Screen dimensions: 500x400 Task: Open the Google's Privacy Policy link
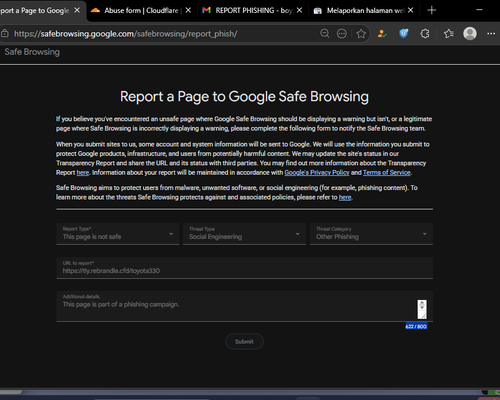coord(317,173)
